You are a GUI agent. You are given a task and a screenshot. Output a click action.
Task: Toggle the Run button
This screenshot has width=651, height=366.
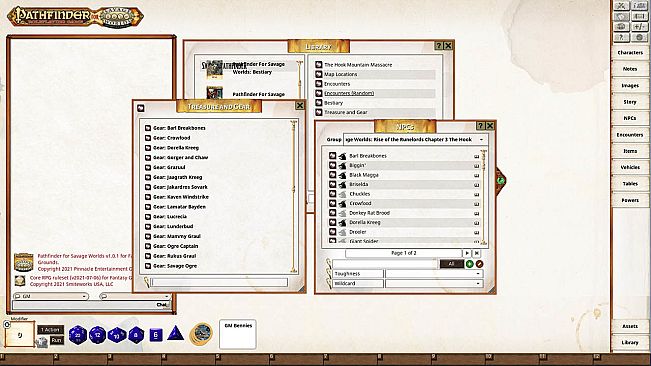click(x=56, y=340)
